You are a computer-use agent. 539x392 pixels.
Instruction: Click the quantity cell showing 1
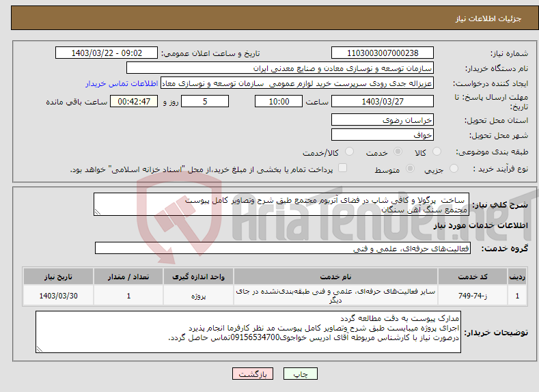click(x=128, y=296)
